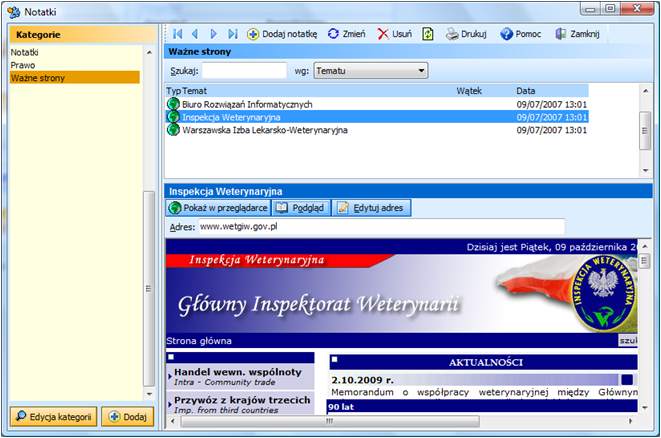
Task: Sort the list by Wątek column header
Action: pos(469,91)
